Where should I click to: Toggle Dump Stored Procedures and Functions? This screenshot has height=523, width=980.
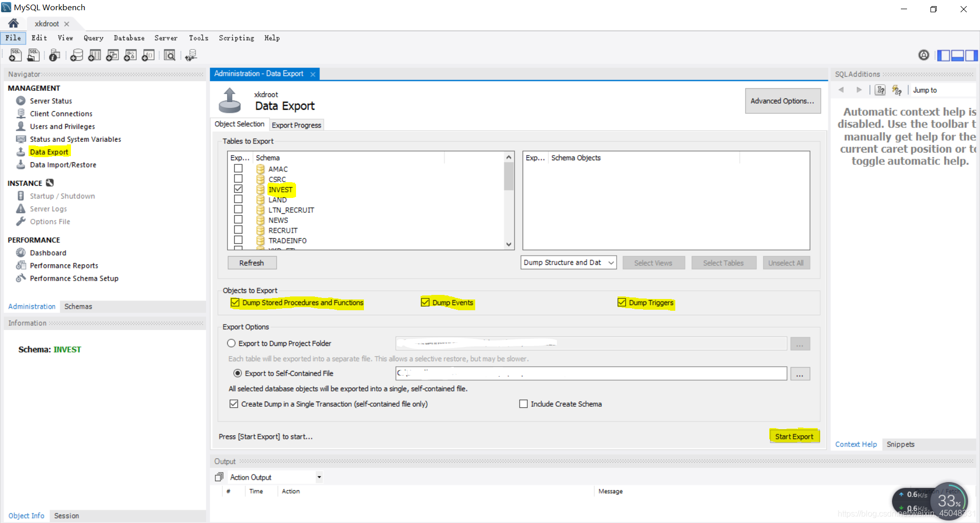click(x=235, y=303)
